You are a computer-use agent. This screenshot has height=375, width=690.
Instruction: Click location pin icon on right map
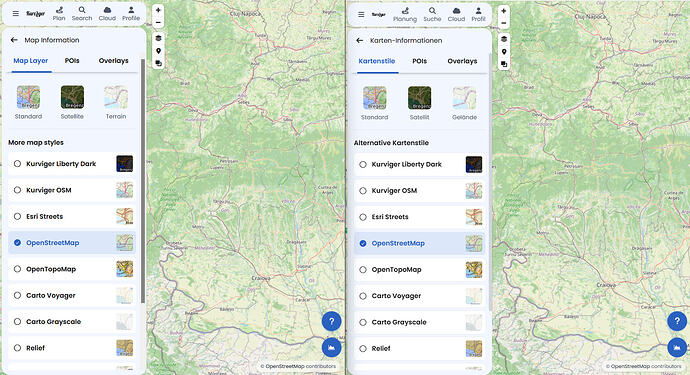(x=504, y=51)
